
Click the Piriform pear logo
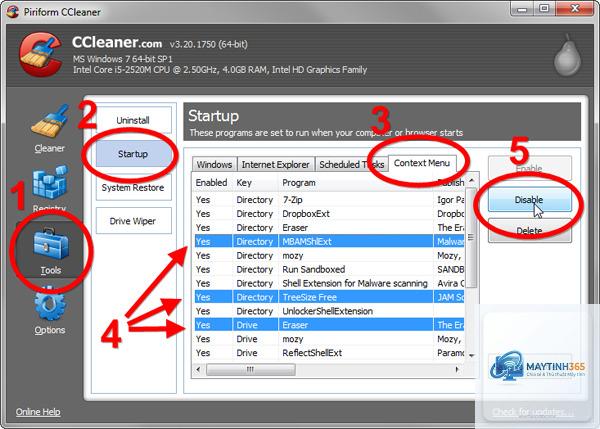pos(567,55)
